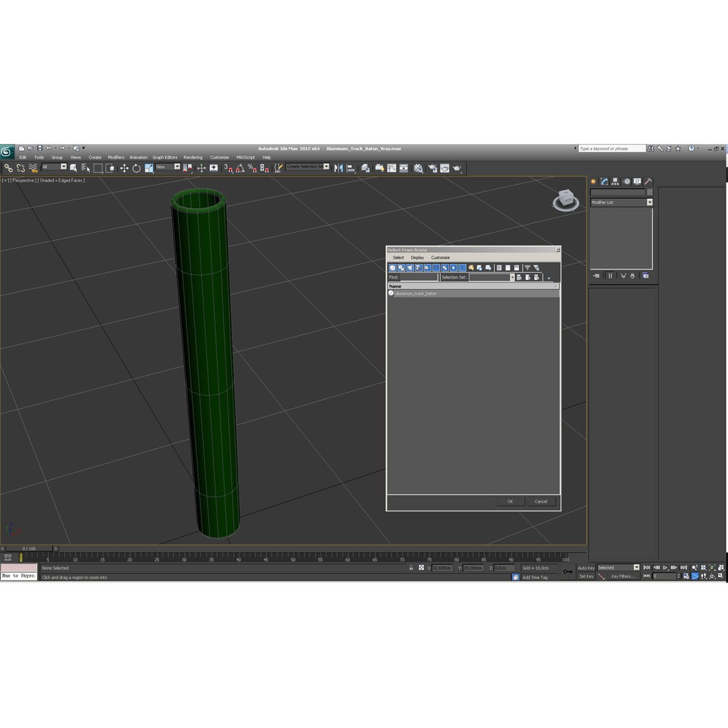Screen dimensions: 728x728
Task: Click Select All icon in Select From Scene
Action: click(x=499, y=268)
